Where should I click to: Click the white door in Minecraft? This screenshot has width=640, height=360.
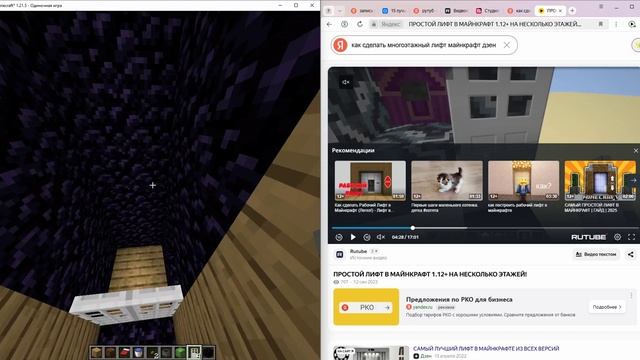point(127,305)
